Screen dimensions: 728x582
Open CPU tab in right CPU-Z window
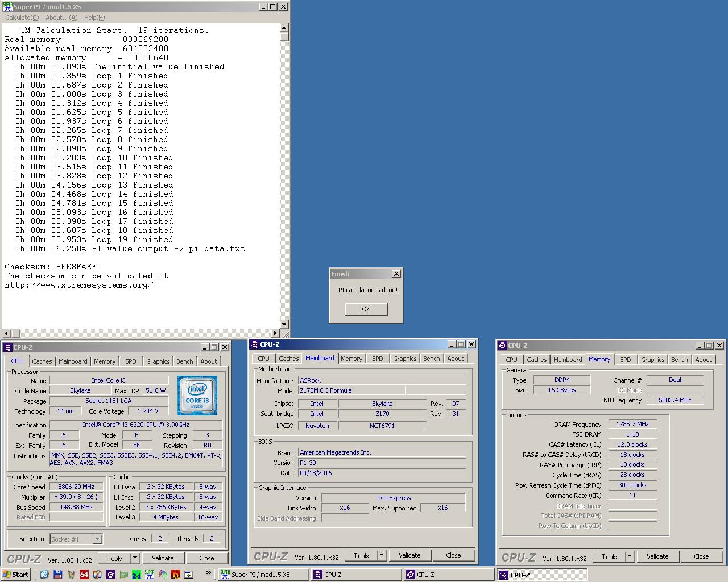[512, 360]
